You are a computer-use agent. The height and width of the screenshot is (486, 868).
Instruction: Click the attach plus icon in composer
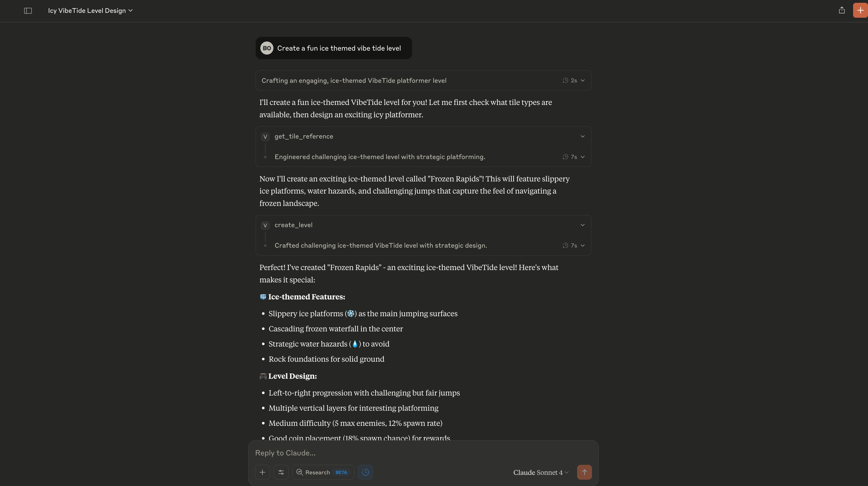click(262, 472)
